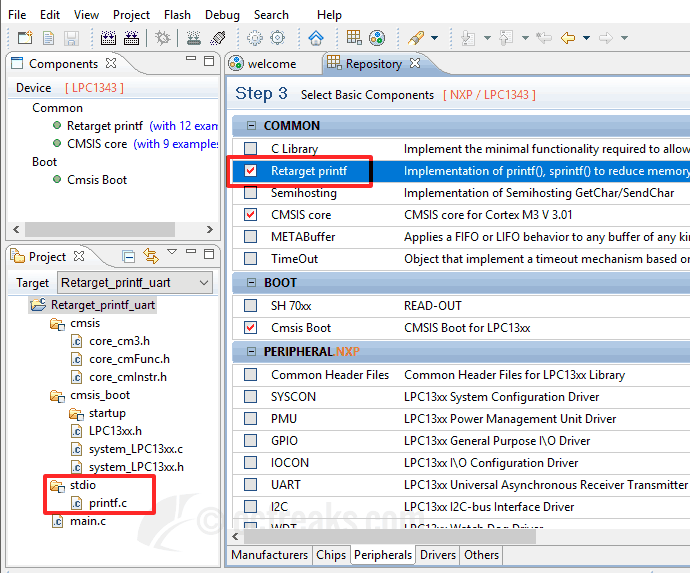
Task: Switch to the Others bottom tab
Action: pos(481,555)
